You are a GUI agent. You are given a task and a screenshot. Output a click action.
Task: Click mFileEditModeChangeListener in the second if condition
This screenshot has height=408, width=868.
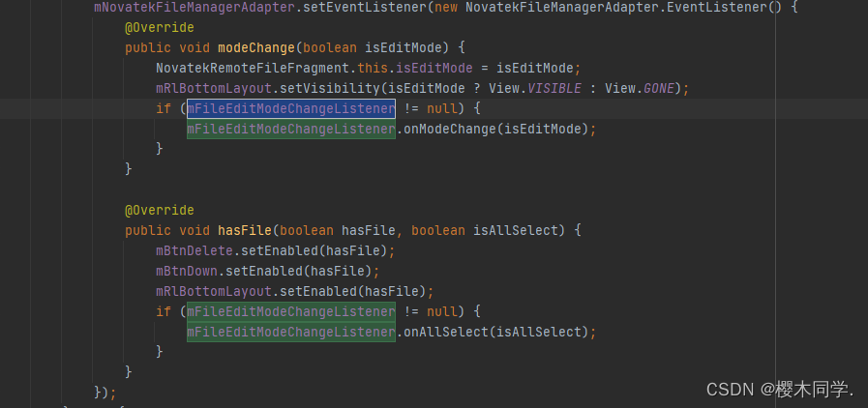click(291, 312)
